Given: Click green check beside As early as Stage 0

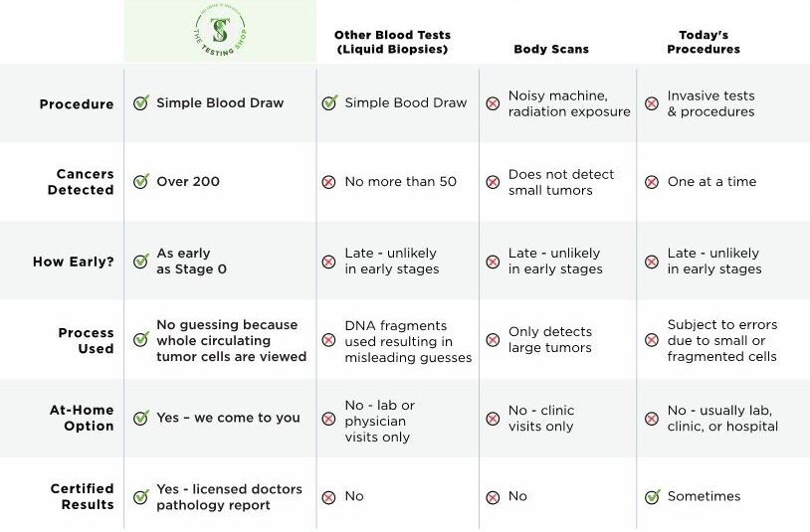Looking at the screenshot, I should point(141,262).
